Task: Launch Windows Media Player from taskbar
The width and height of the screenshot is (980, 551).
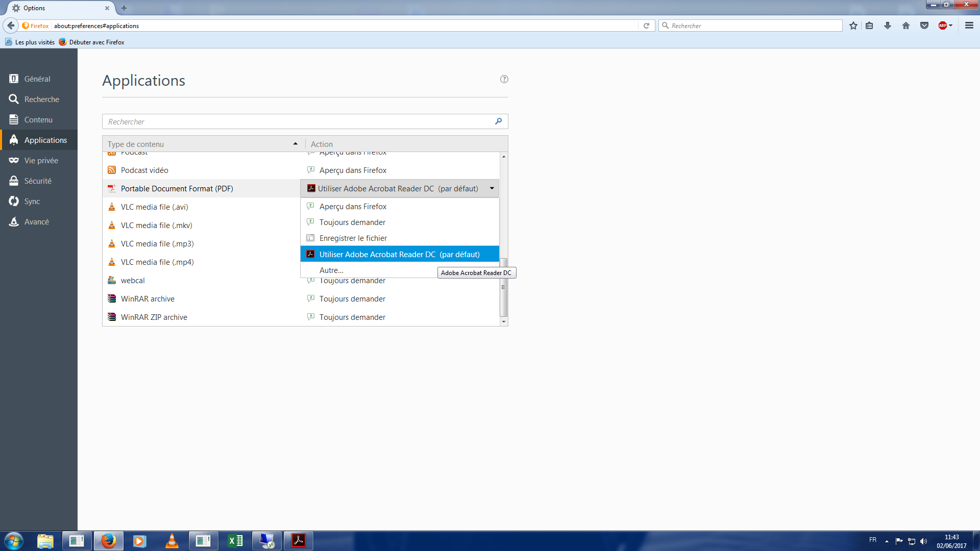Action: 139,541
